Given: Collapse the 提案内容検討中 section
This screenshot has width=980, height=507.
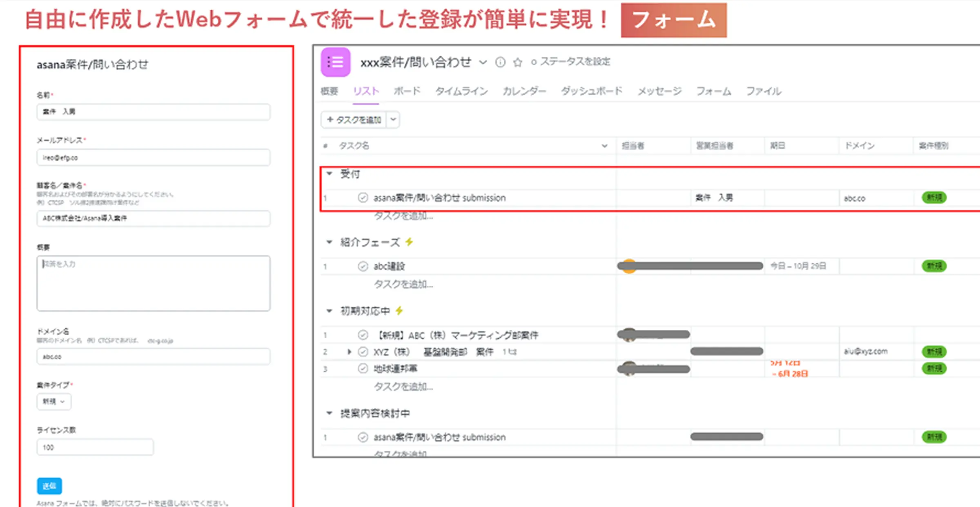Looking at the screenshot, I should pyautogui.click(x=329, y=413).
